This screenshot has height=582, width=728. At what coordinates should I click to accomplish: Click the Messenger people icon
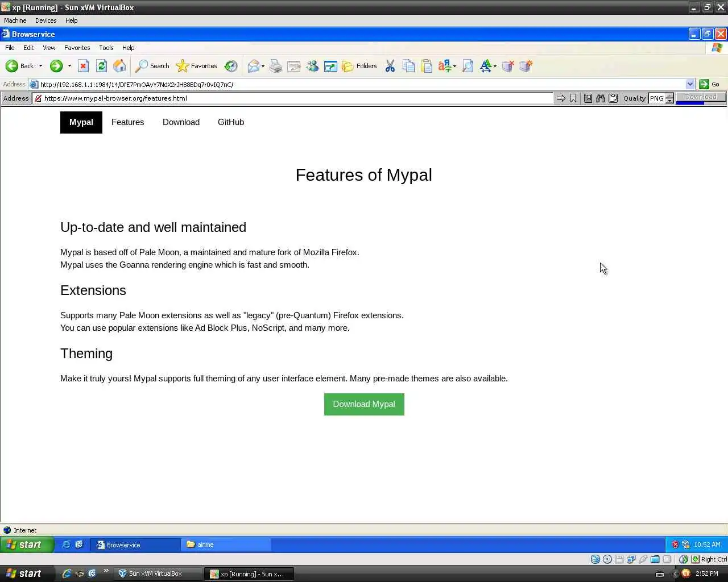click(x=312, y=66)
